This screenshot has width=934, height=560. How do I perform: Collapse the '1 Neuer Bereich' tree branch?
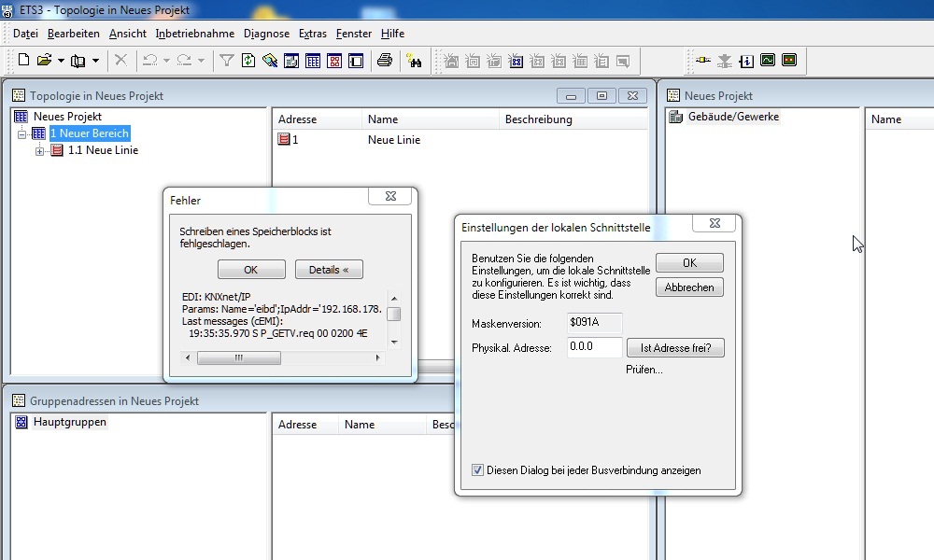24,133
